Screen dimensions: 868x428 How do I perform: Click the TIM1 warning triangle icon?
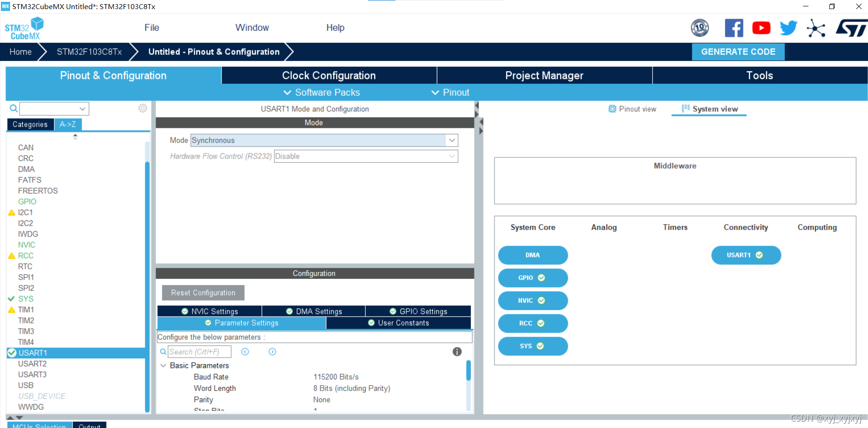[12, 310]
